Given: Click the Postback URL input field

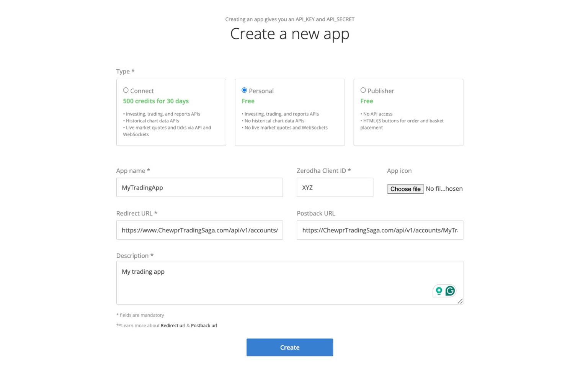Looking at the screenshot, I should 380,230.
